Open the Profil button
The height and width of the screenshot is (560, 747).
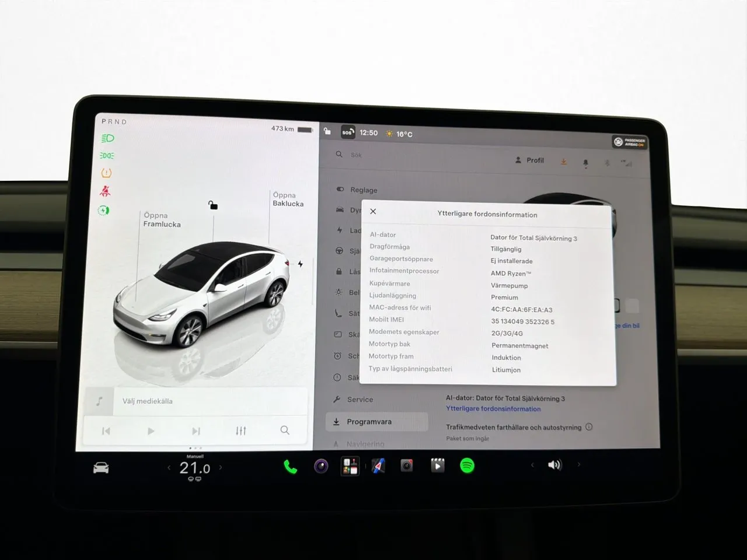(x=529, y=160)
